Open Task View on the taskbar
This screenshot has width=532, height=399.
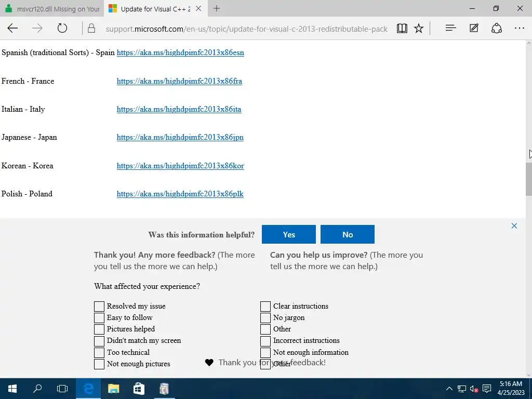click(62, 389)
